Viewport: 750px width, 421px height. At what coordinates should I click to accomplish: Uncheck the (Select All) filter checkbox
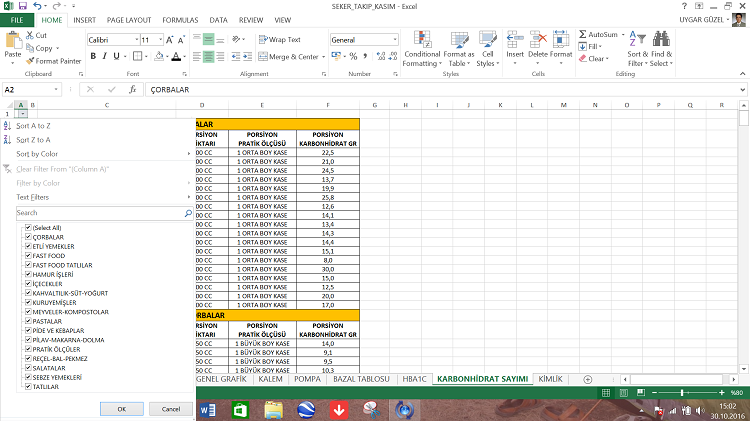pos(27,228)
